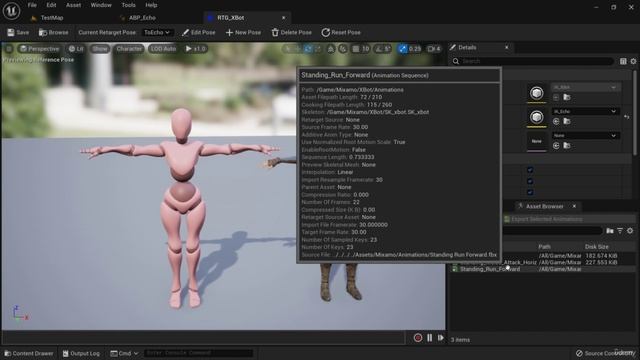The width and height of the screenshot is (640, 360).
Task: Use selected asset arrow icon under IK_Echo
Action: point(556,121)
